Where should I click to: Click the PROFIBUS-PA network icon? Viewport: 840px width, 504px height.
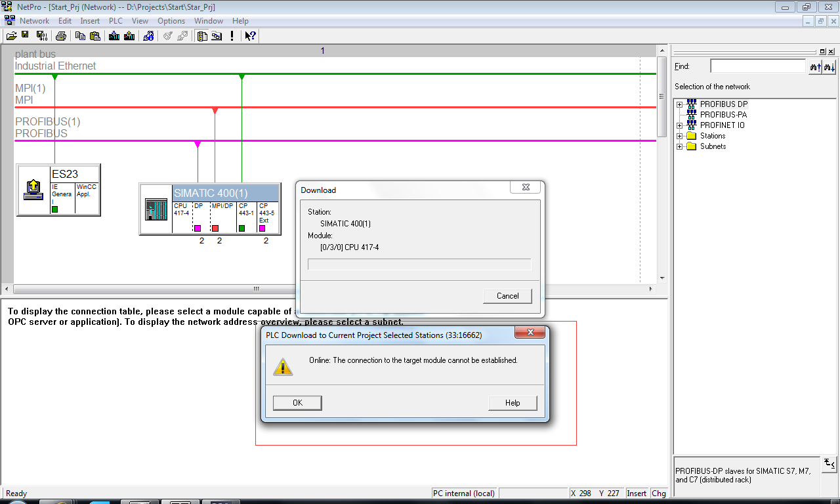692,115
